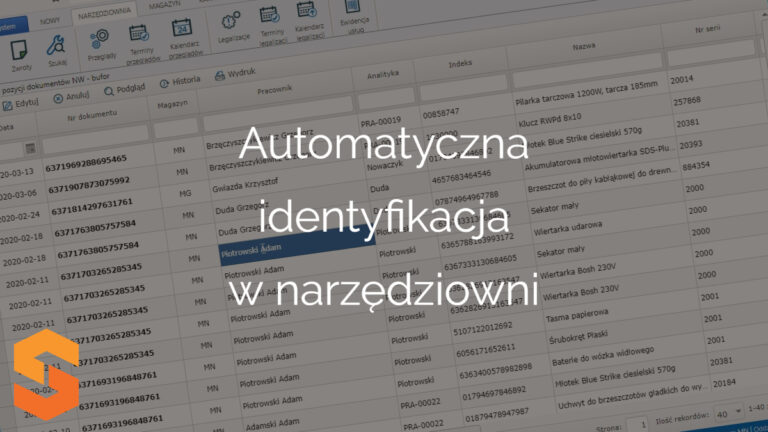Click Pilarka tarczowa 1200W row name
The height and width of the screenshot is (432, 768).
click(586, 93)
